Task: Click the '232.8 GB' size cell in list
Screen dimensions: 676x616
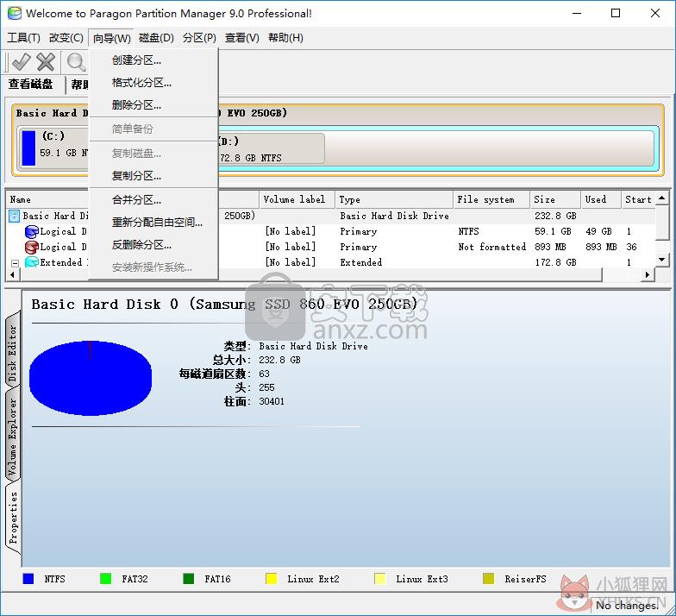Action: pos(555,216)
